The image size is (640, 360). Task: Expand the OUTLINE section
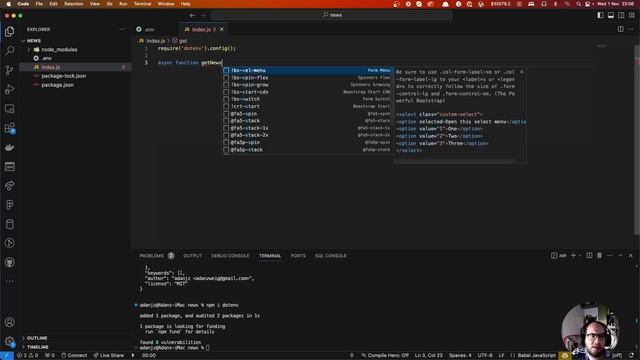point(36,338)
